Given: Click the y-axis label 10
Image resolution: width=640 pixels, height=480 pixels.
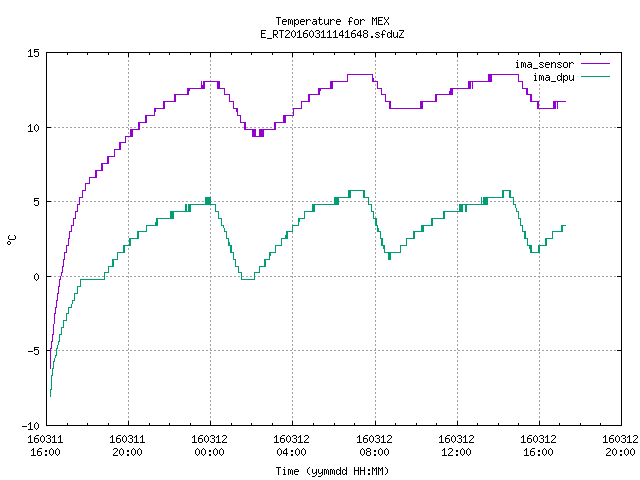Looking at the screenshot, I should click(x=33, y=128).
